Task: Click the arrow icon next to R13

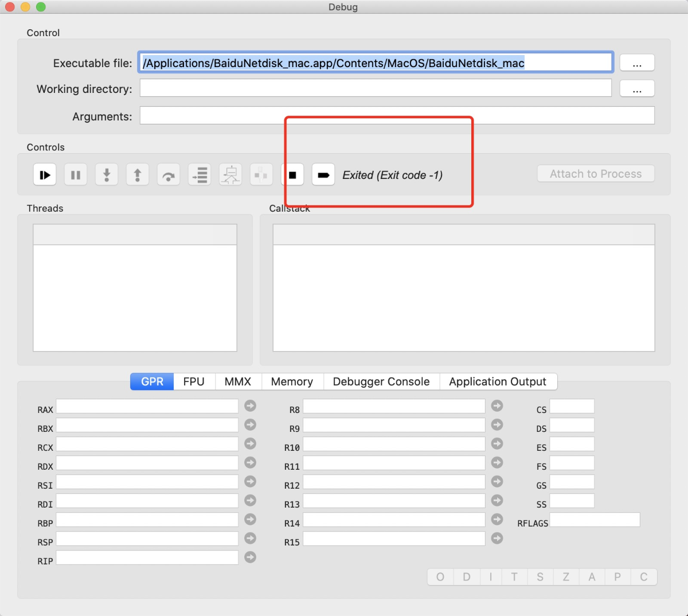Action: coord(498,501)
